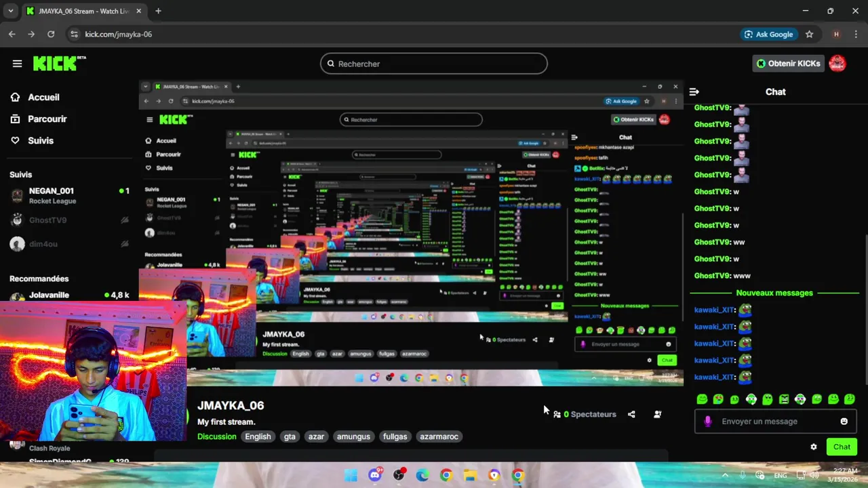868x488 pixels.
Task: Open GhostTV9 channel in the sidebar
Action: [x=69, y=220]
